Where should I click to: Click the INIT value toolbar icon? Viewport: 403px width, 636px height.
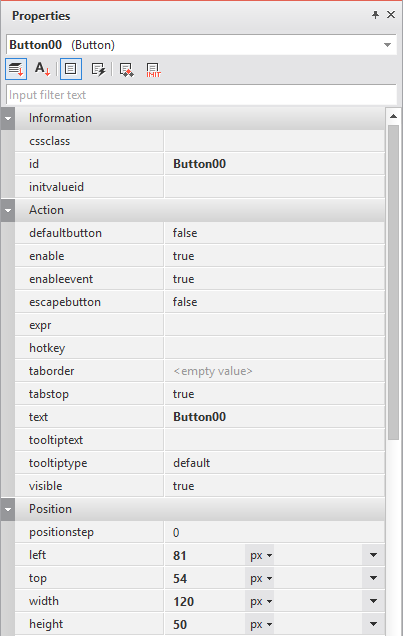tap(154, 69)
